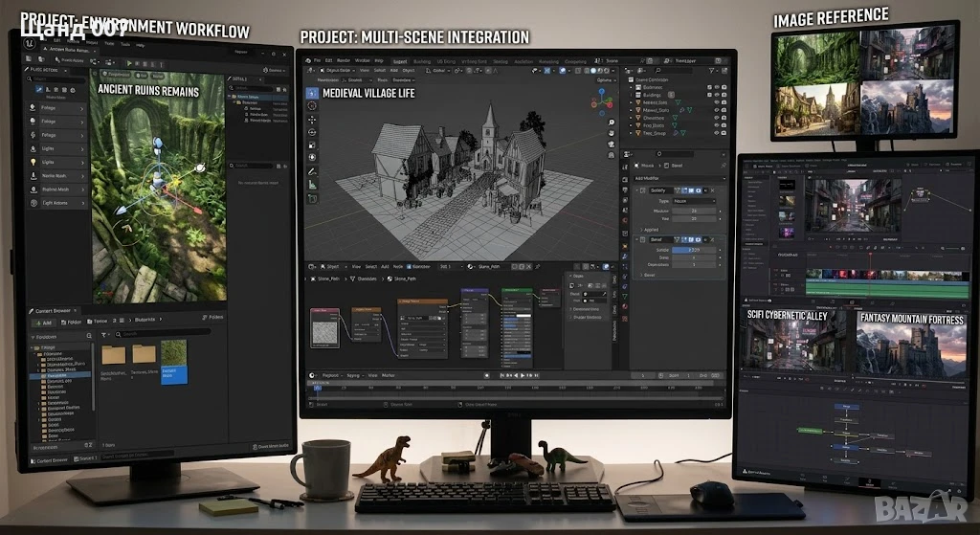Open the Add Modifier dropdown
The width and height of the screenshot is (980, 535).
pos(680,178)
